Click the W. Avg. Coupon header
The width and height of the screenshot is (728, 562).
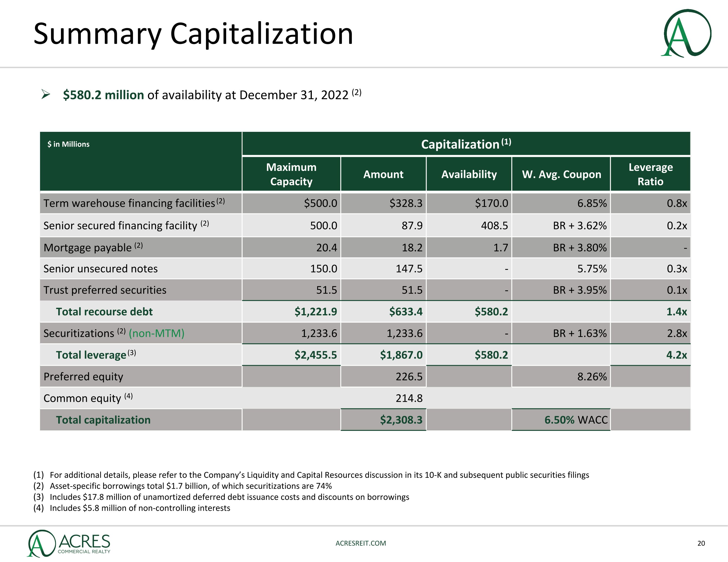pos(561,174)
